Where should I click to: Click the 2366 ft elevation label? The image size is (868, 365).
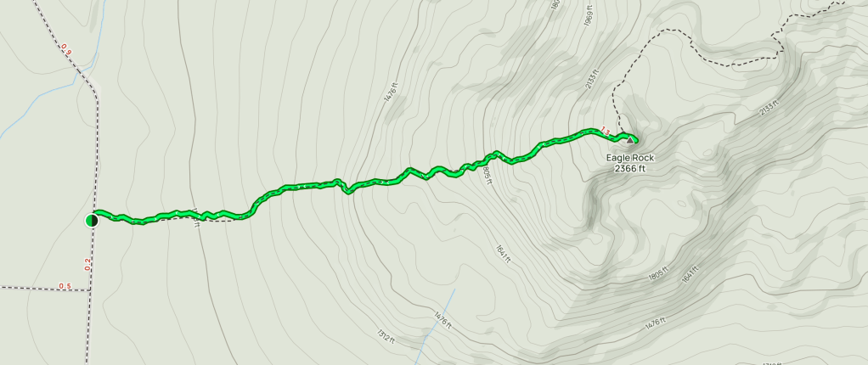[630, 169]
